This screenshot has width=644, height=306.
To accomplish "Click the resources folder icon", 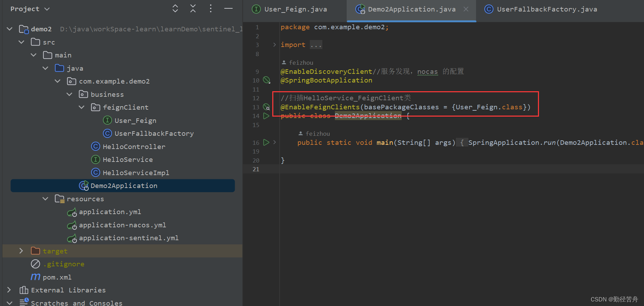I will point(59,199).
